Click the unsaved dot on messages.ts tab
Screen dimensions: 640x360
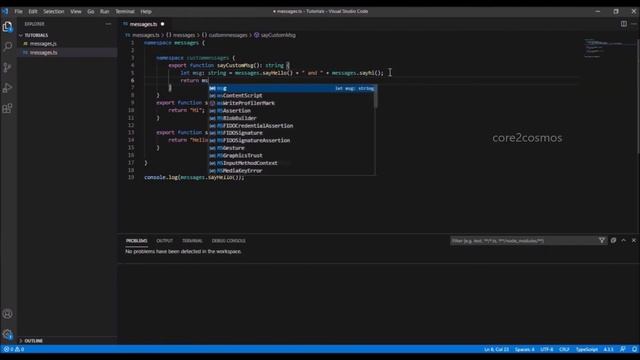(x=162, y=24)
